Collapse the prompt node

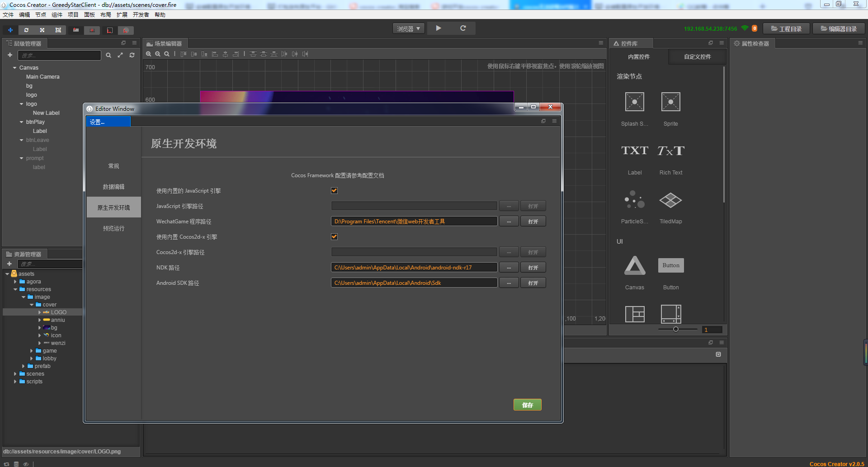[21, 158]
